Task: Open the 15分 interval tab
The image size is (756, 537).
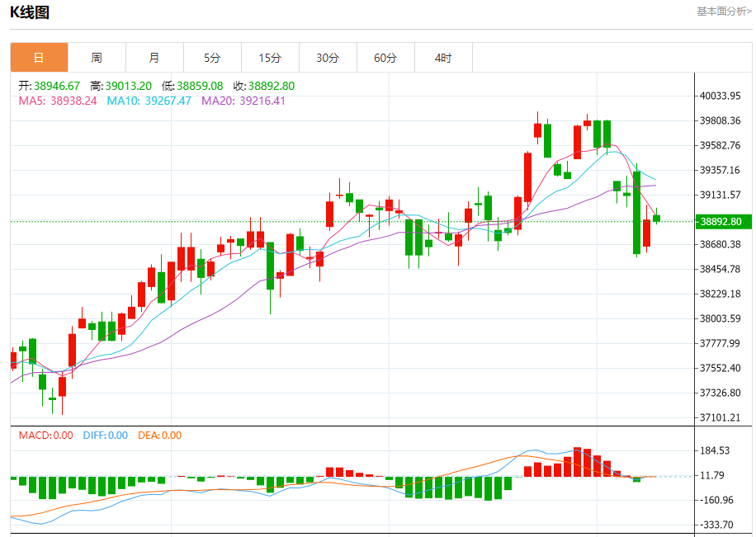Action: click(271, 58)
